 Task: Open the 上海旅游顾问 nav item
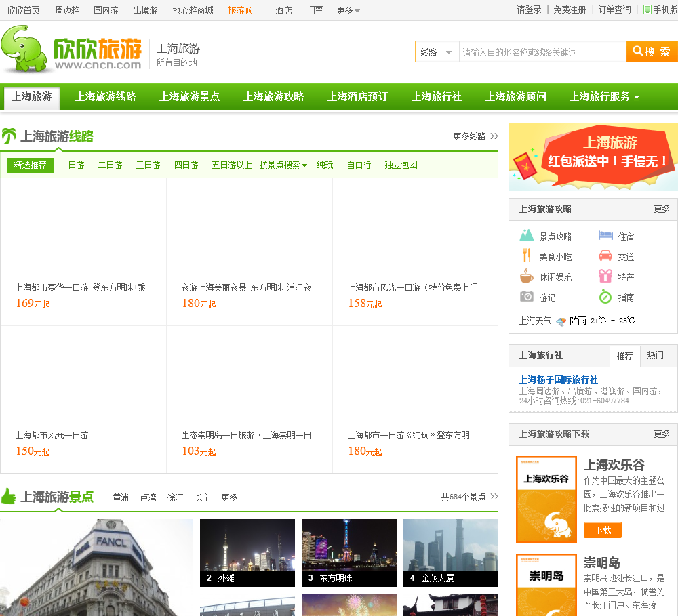[516, 96]
